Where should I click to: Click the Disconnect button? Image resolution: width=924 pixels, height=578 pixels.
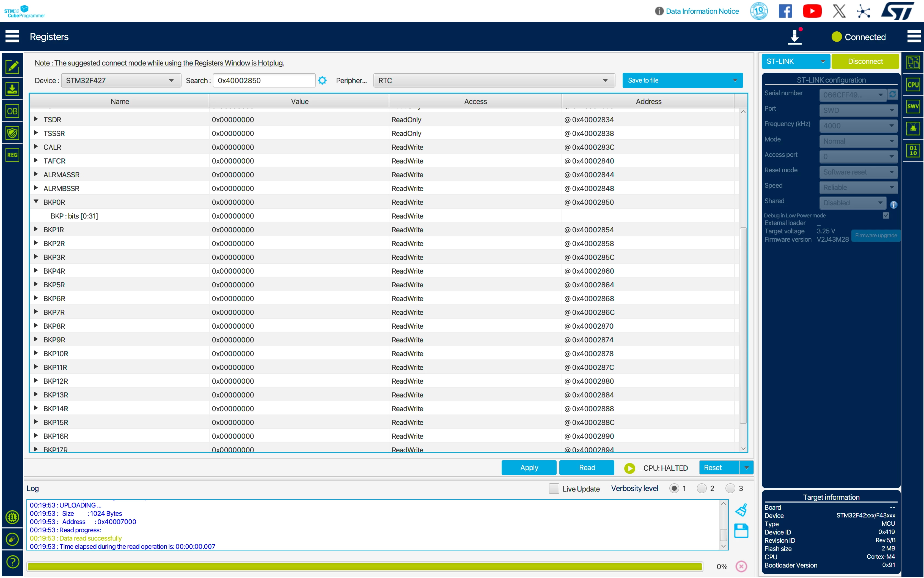click(x=865, y=61)
